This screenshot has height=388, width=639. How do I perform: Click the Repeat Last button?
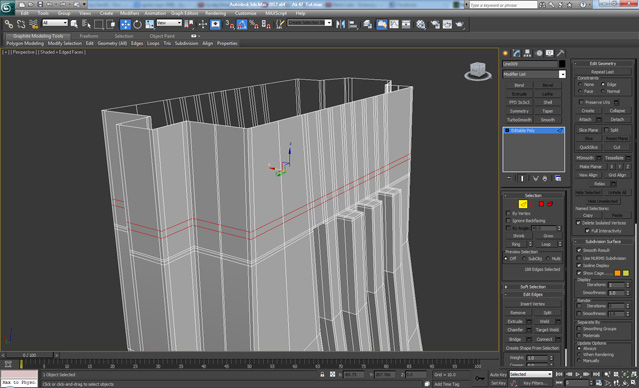tap(603, 72)
